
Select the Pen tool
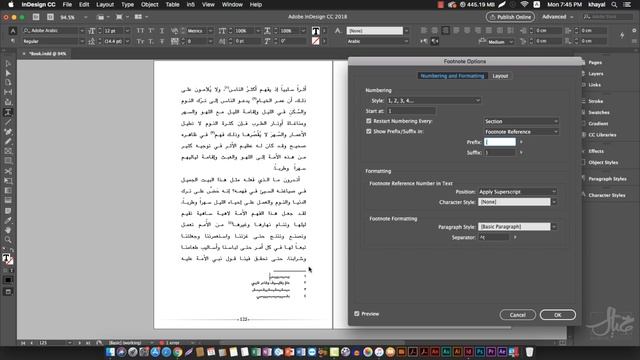[x=8, y=132]
